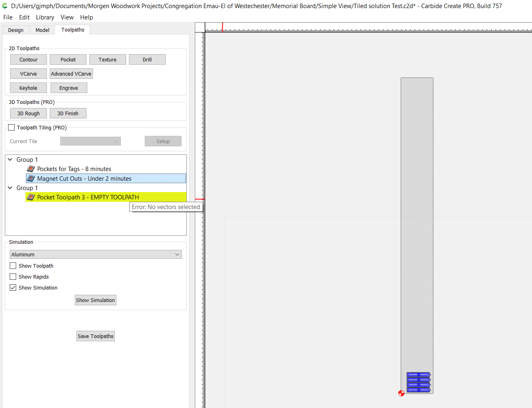Image resolution: width=532 pixels, height=408 pixels.
Task: Toggle the Show Toolpath checkbox
Action: pyautogui.click(x=13, y=266)
